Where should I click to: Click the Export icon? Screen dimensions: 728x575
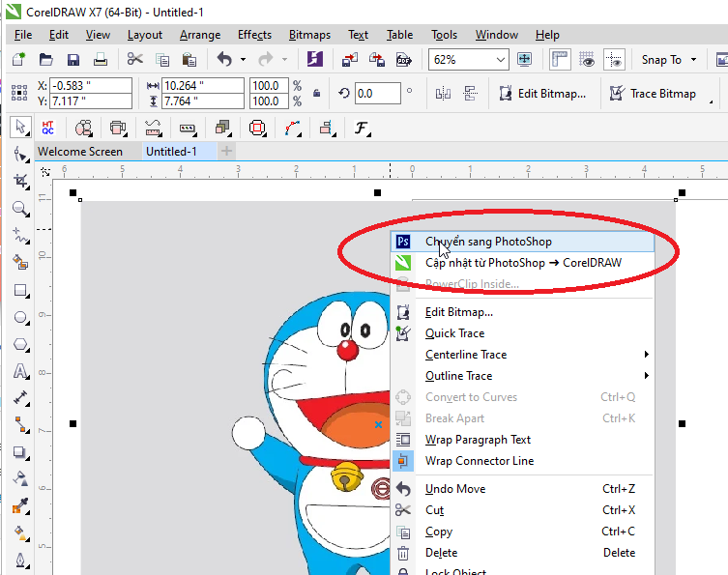(376, 59)
